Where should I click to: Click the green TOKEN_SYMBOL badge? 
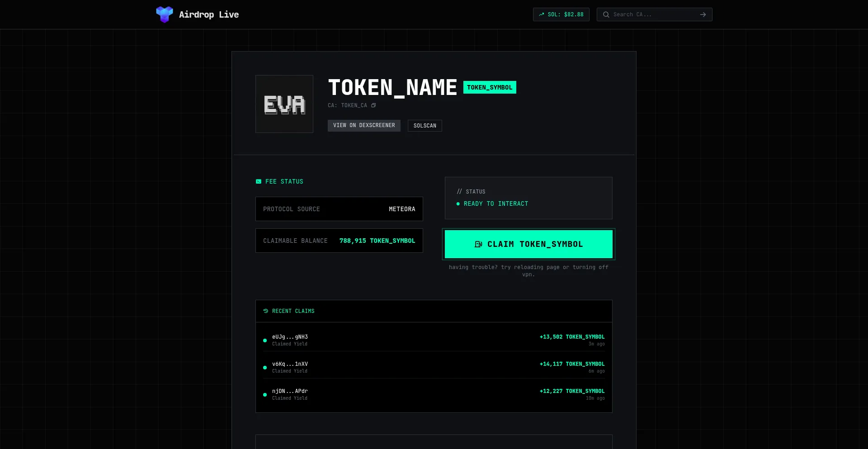490,87
